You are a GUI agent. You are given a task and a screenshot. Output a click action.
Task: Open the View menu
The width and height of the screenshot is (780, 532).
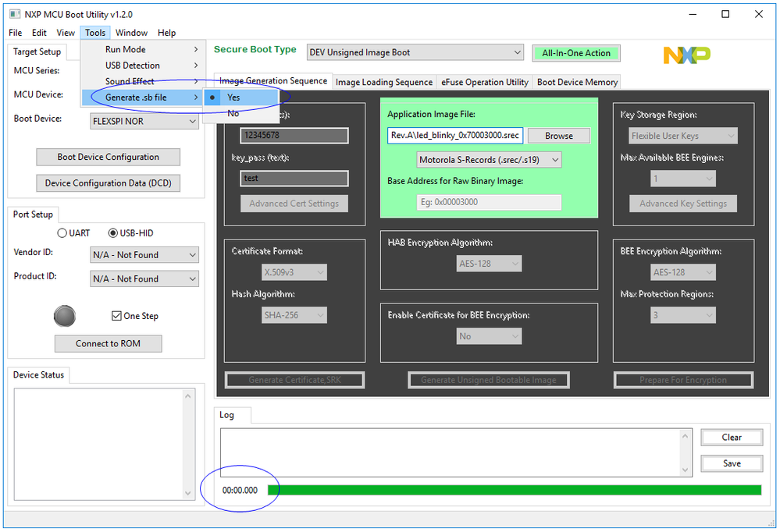coord(66,33)
